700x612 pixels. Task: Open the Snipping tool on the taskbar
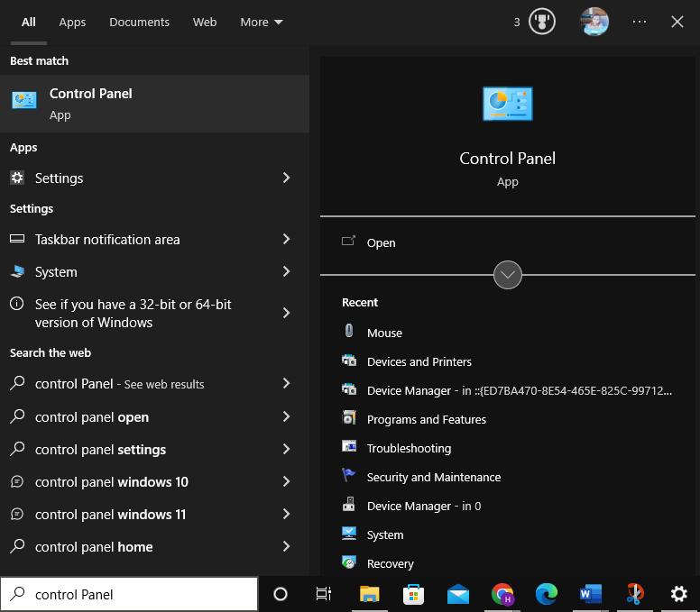click(635, 594)
